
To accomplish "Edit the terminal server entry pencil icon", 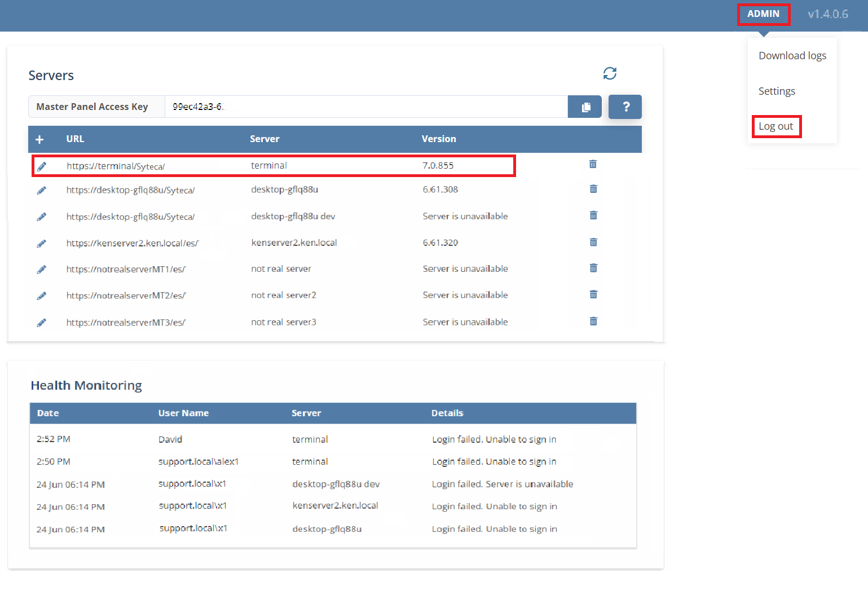I will point(42,166).
